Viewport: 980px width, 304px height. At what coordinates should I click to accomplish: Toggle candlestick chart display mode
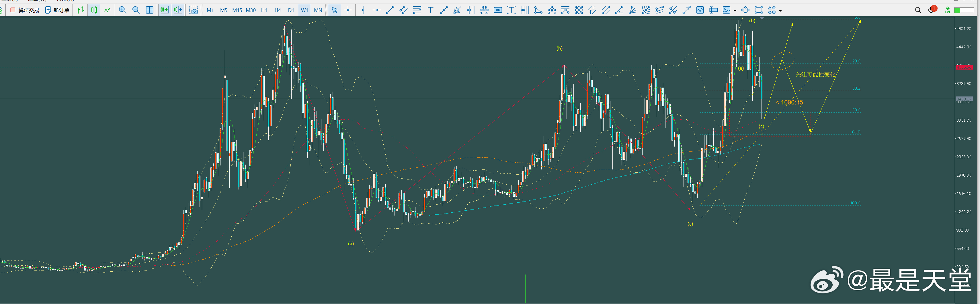point(94,10)
